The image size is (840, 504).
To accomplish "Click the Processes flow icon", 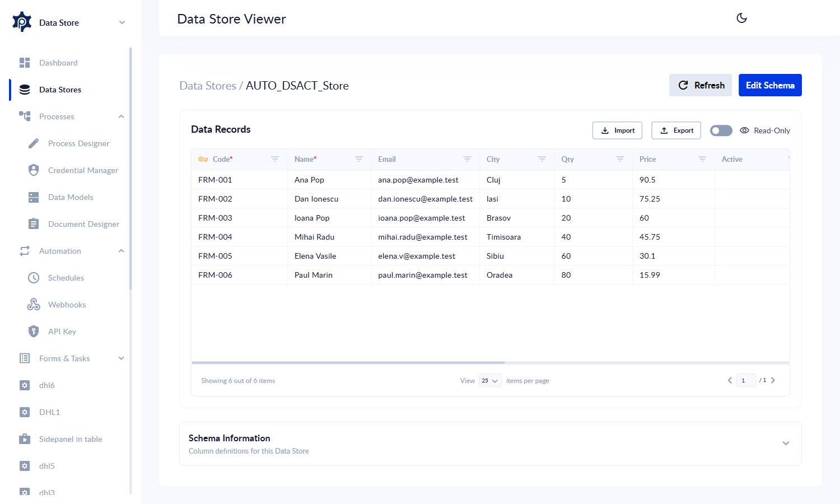I will coord(25,116).
